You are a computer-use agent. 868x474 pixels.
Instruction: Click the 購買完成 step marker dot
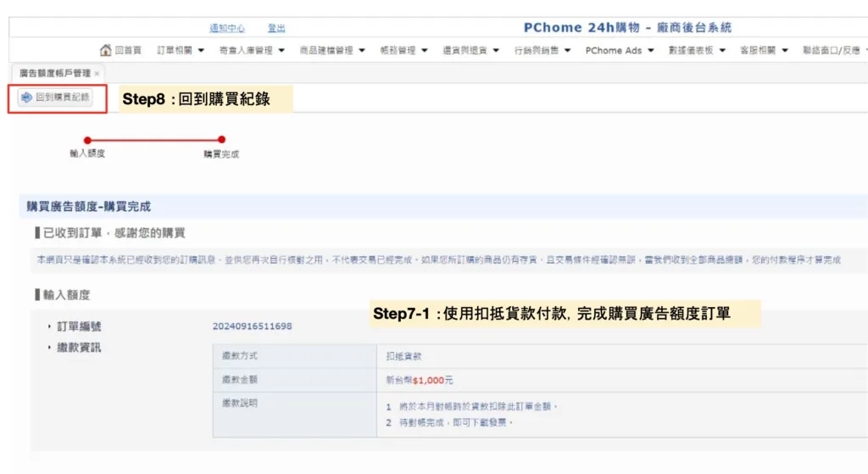click(221, 140)
